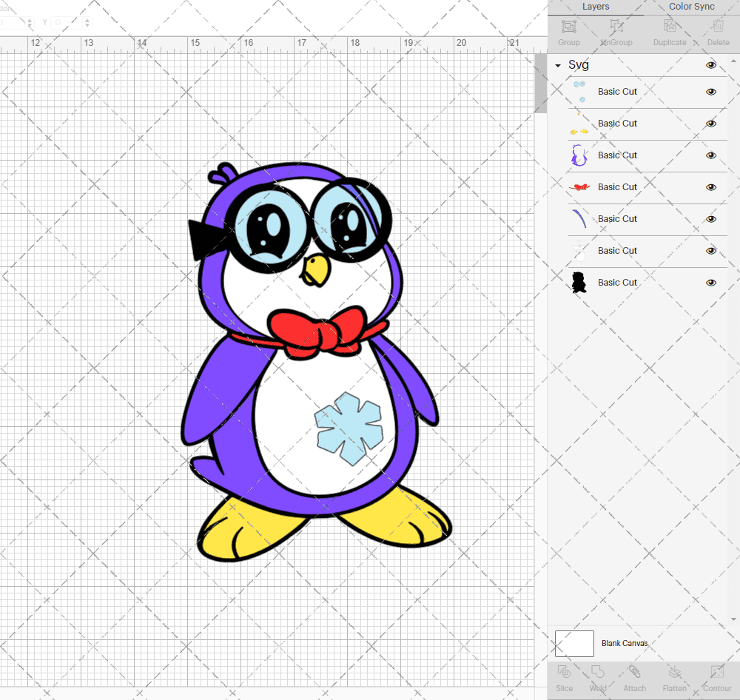This screenshot has width=740, height=700.
Task: Collapse the Svg group layers
Action: [558, 66]
